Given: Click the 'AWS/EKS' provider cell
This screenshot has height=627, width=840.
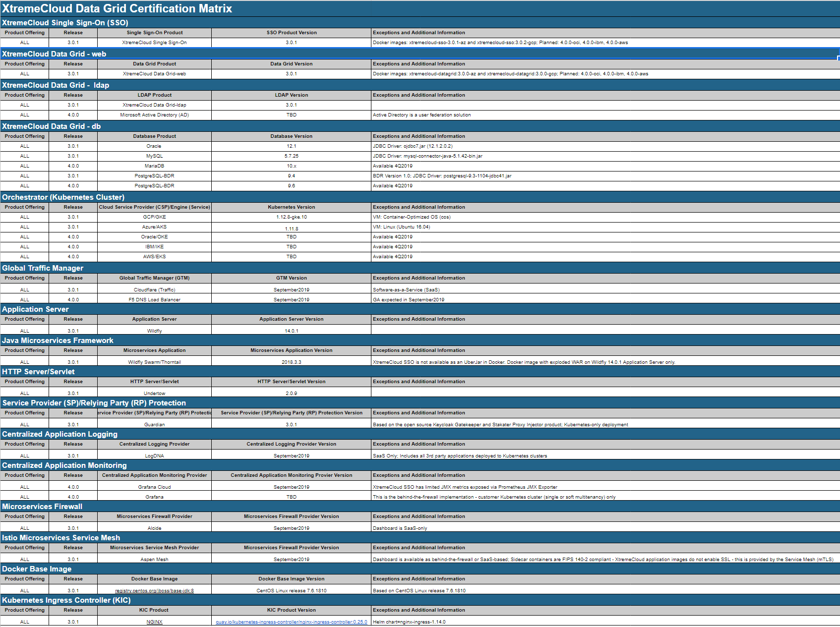Looking at the screenshot, I should click(x=154, y=257).
